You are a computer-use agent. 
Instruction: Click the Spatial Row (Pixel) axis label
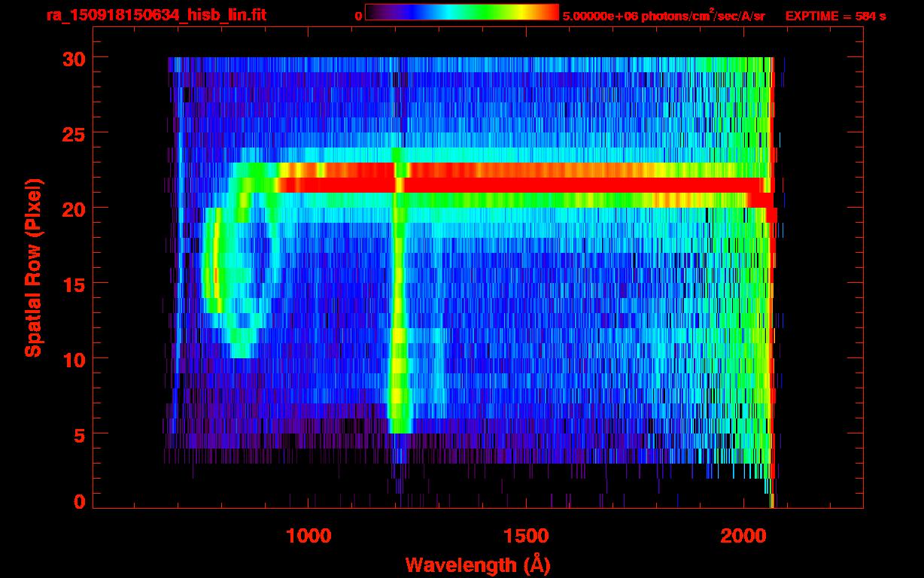pos(33,267)
